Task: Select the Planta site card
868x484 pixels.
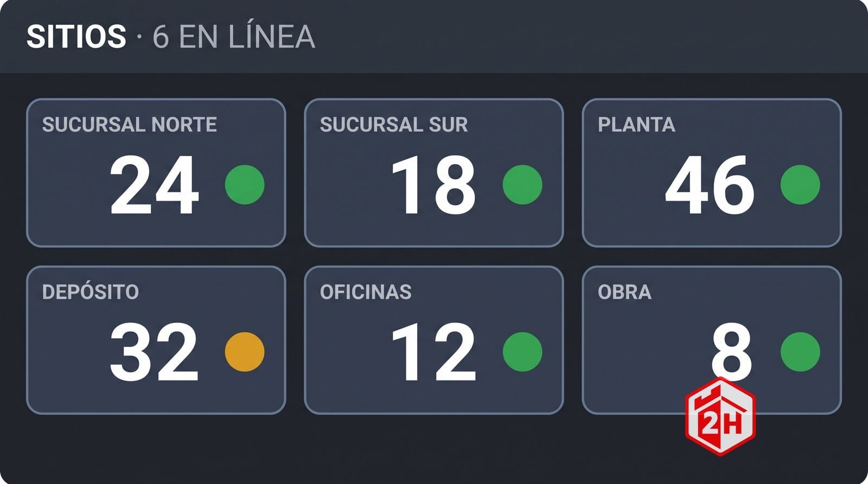Action: (x=712, y=173)
